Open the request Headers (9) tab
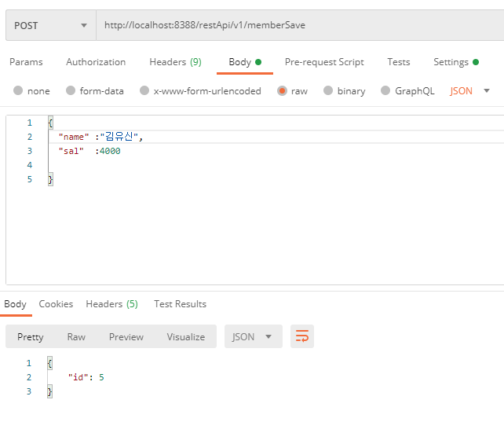Image resolution: width=504 pixels, height=444 pixels. [x=176, y=62]
